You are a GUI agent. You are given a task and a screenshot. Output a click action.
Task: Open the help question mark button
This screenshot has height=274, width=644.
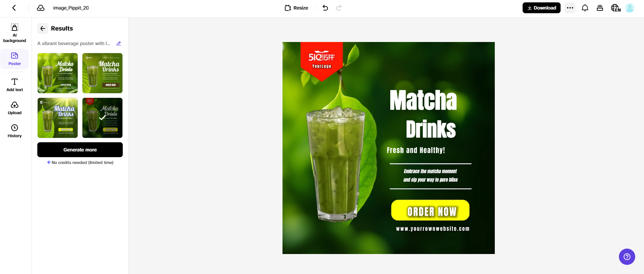[627, 257]
